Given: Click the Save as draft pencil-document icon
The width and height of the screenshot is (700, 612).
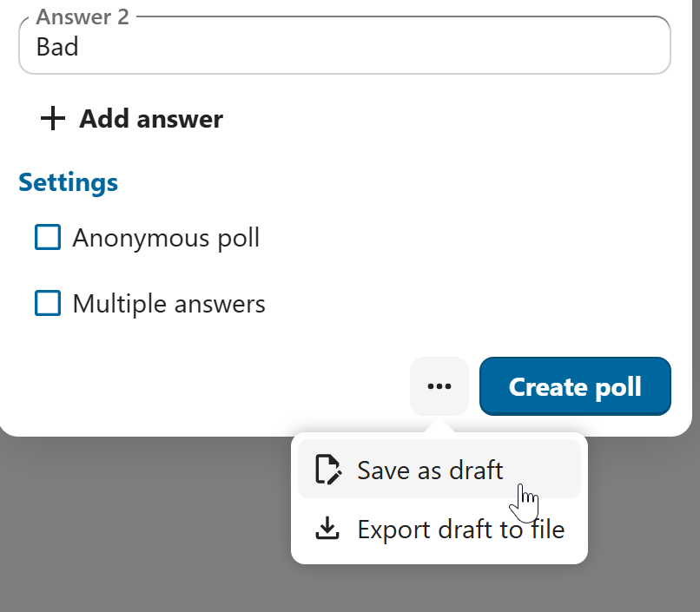Looking at the screenshot, I should tap(327, 470).
